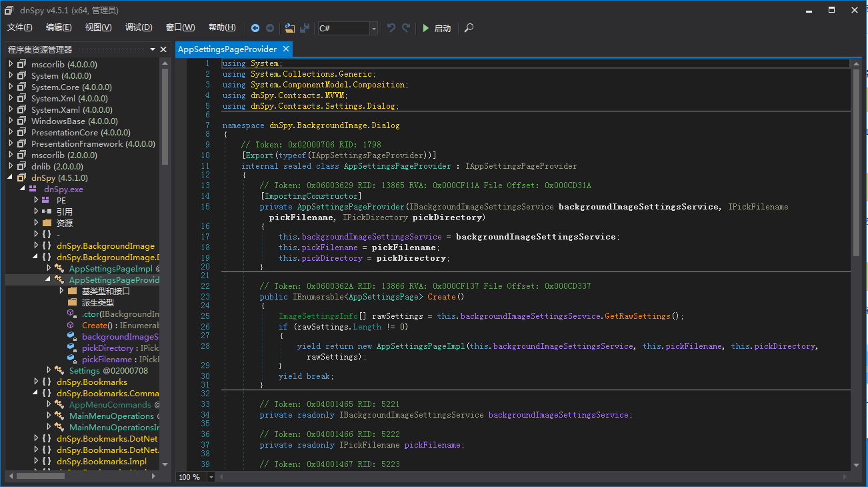Image resolution: width=868 pixels, height=487 pixels.
Task: Expand the 基类型和接口 folder node
Action: point(61,291)
